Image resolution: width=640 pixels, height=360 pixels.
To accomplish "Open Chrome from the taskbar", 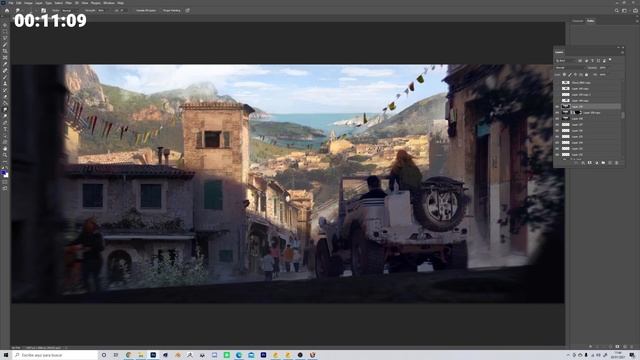I will point(128,355).
